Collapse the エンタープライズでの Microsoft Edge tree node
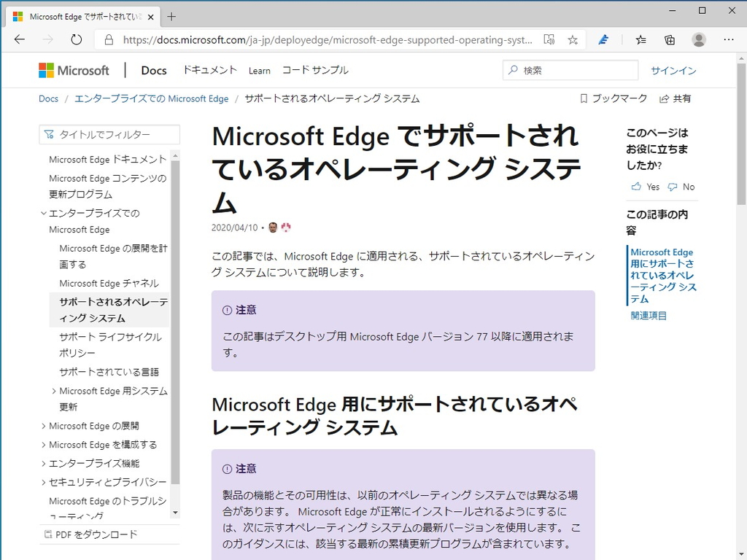 43,214
